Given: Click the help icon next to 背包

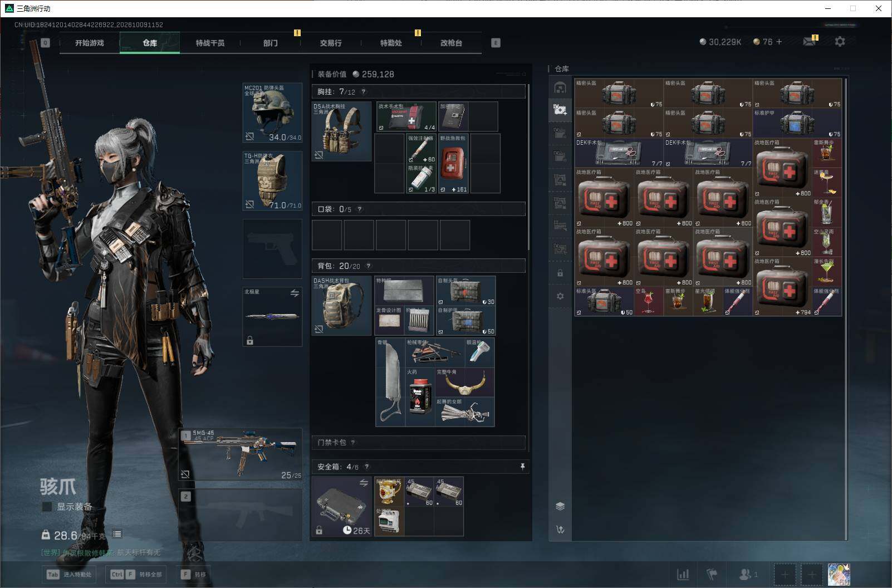Looking at the screenshot, I should (368, 266).
